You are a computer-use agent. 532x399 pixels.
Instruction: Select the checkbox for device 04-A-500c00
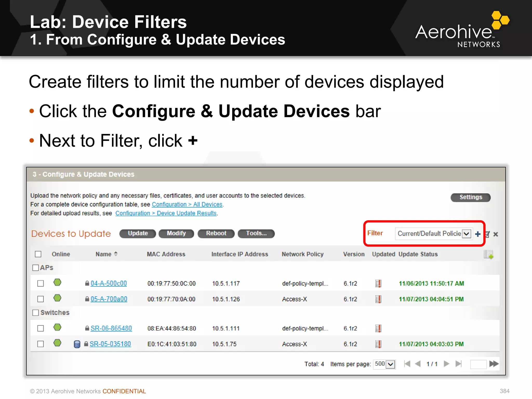[41, 283]
